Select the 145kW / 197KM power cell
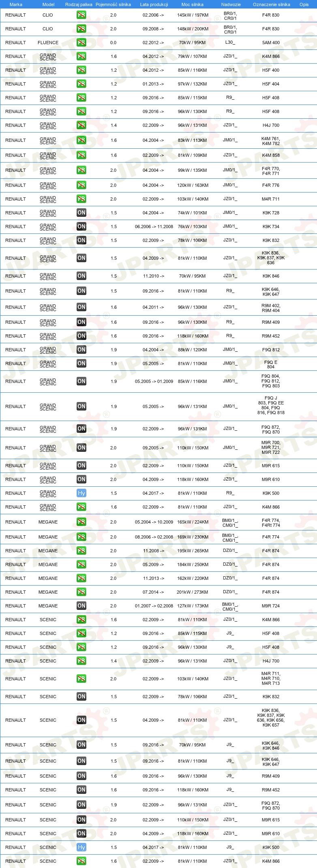The height and width of the screenshot is (868, 317). tap(193, 15)
